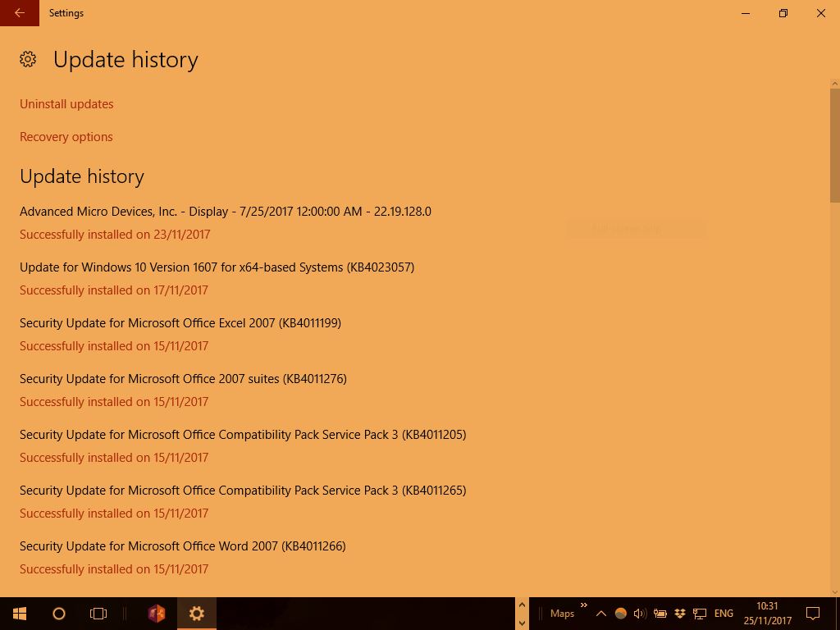Viewport: 840px width, 630px height.
Task: Click install status under Excel 2007 KB4011199
Action: pyautogui.click(x=114, y=346)
